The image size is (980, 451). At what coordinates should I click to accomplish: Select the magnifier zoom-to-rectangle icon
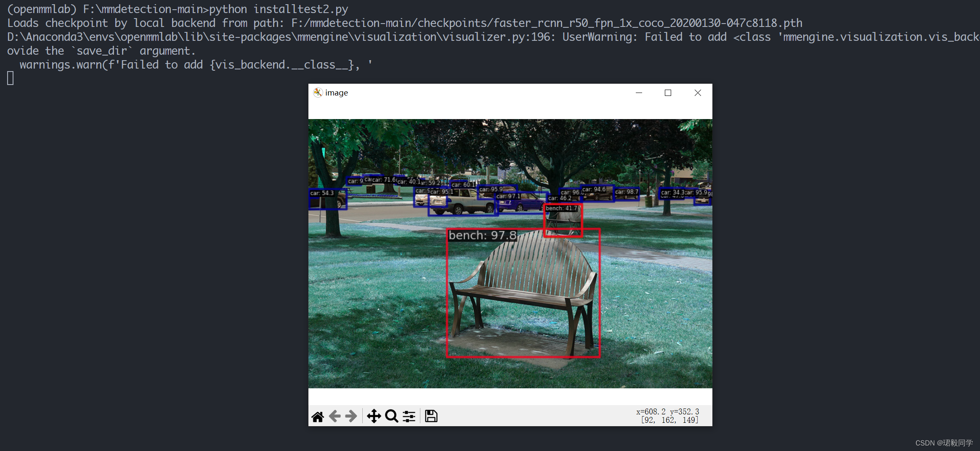(x=392, y=416)
